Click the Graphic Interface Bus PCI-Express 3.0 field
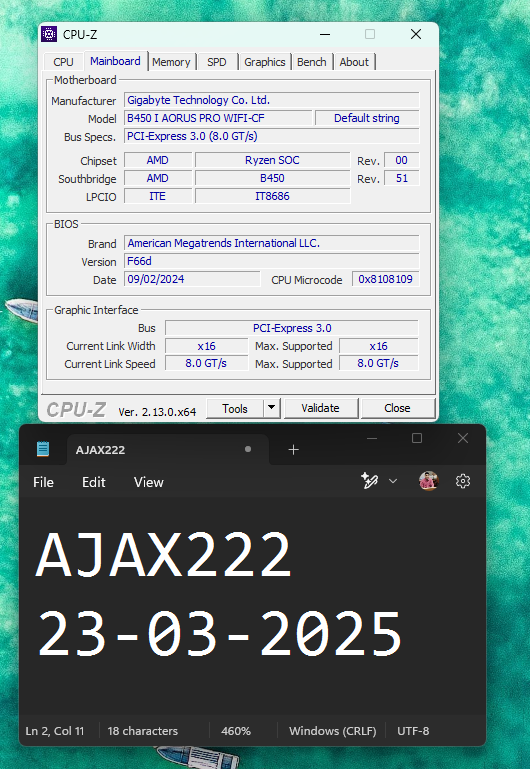The width and height of the screenshot is (530, 769). [x=292, y=328]
